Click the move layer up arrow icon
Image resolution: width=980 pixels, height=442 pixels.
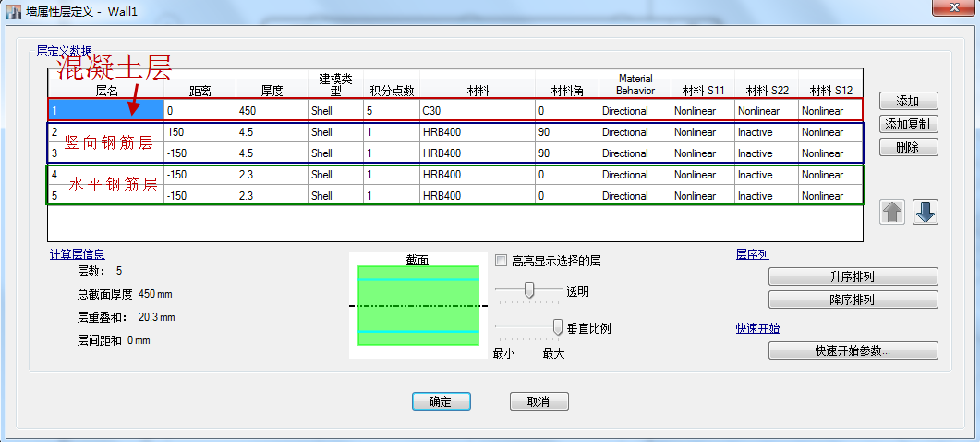pyautogui.click(x=892, y=212)
